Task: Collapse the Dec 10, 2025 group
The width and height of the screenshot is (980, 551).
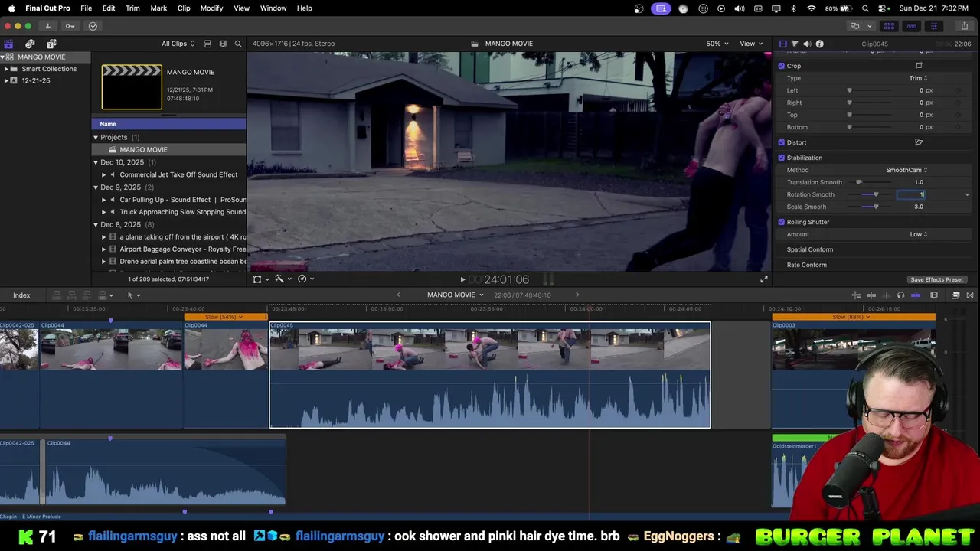Action: click(96, 162)
